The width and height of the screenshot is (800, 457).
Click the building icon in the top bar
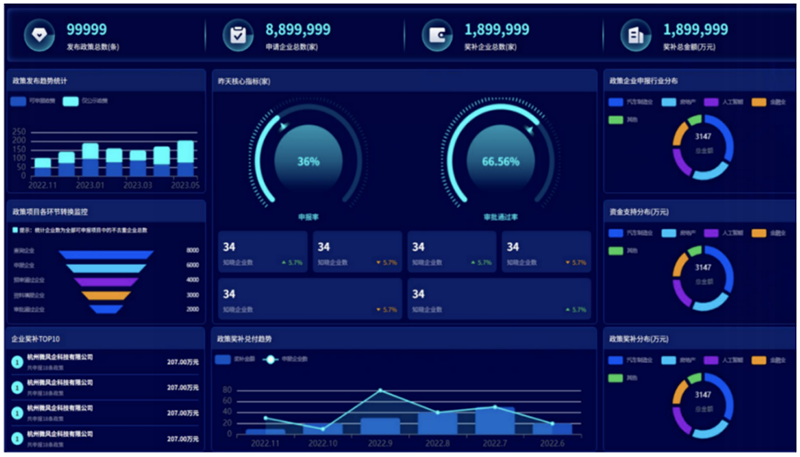click(x=636, y=35)
